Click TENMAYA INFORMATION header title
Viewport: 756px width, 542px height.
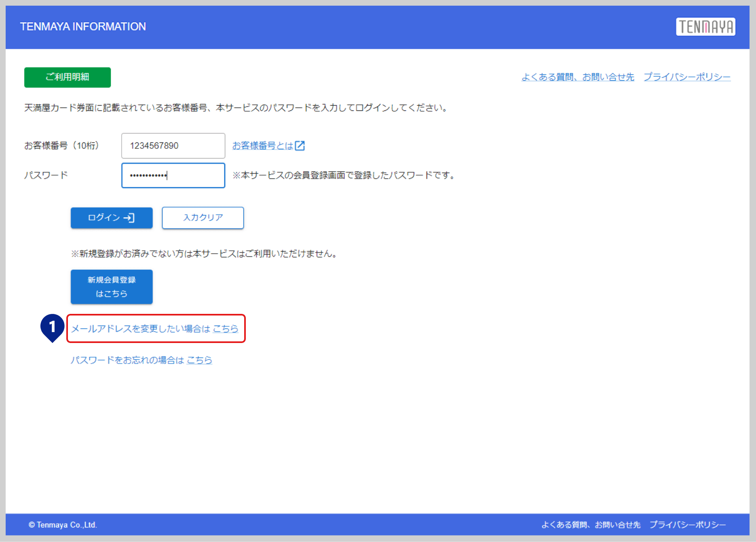tap(83, 27)
